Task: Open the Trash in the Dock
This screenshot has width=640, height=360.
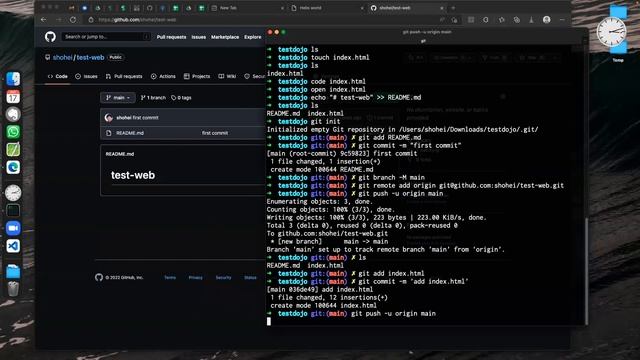Action: 13,289
